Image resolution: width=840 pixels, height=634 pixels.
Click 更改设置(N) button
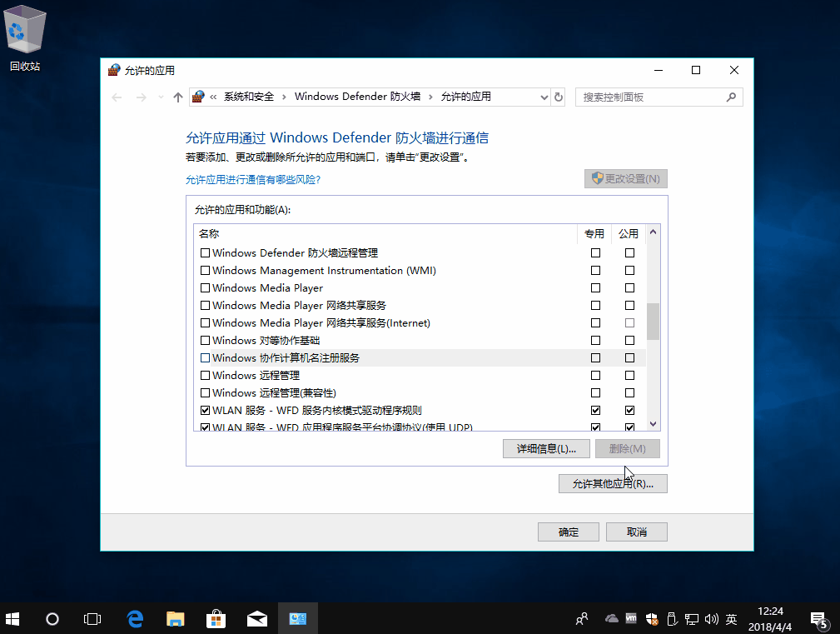click(626, 178)
